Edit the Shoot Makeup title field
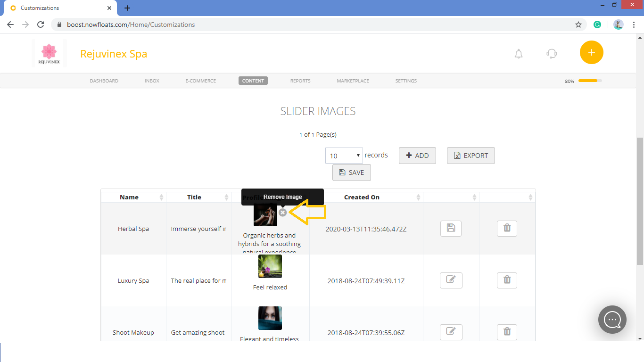 [x=198, y=332]
